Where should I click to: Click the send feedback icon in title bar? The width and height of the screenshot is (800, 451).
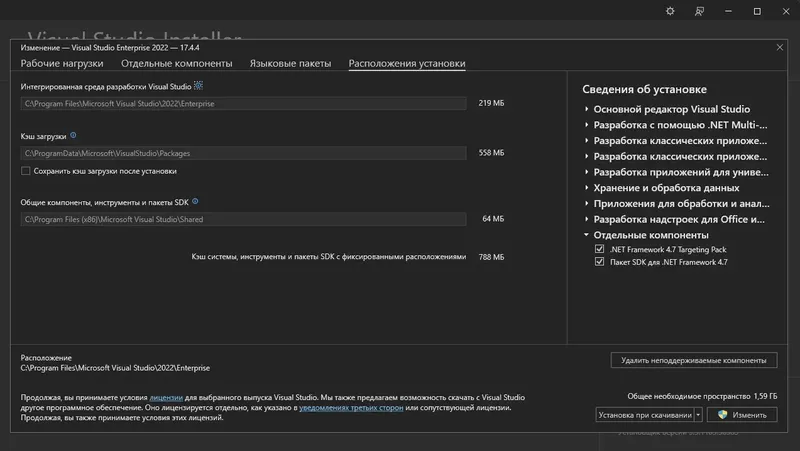(699, 11)
